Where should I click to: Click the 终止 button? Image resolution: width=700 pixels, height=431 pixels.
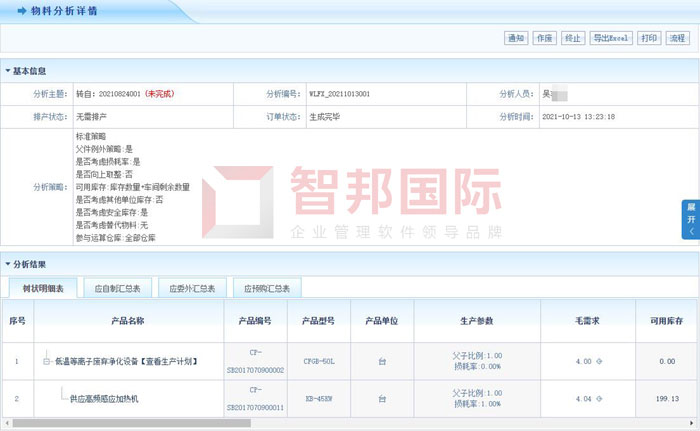coord(573,38)
